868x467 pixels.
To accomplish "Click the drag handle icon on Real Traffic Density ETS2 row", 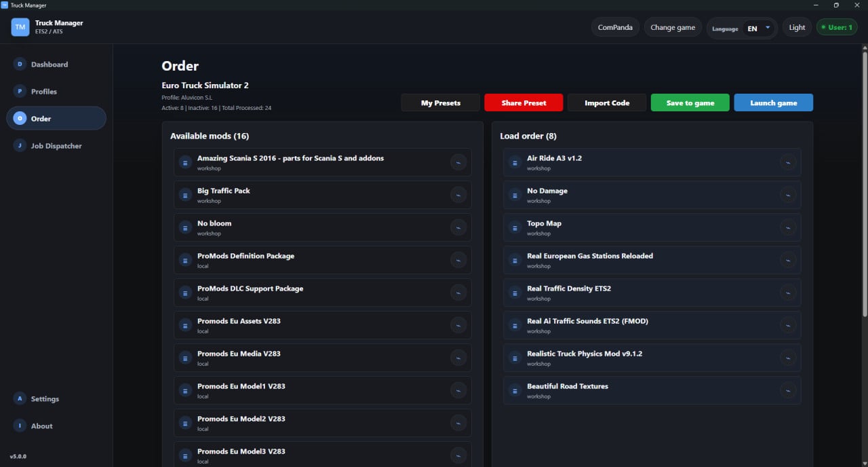I will click(515, 293).
